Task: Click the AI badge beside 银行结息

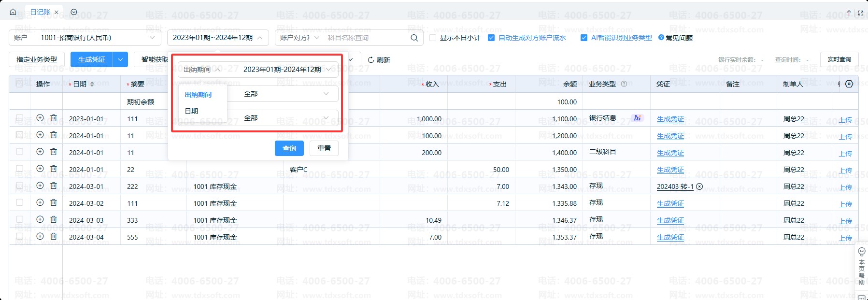Action: click(637, 118)
